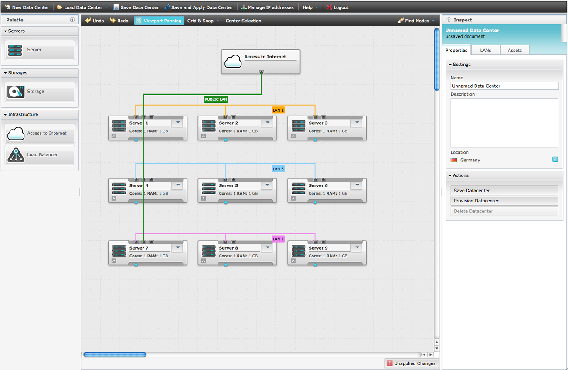The image size is (568, 370).
Task: Click the Redo arrow icon
Action: [x=113, y=21]
